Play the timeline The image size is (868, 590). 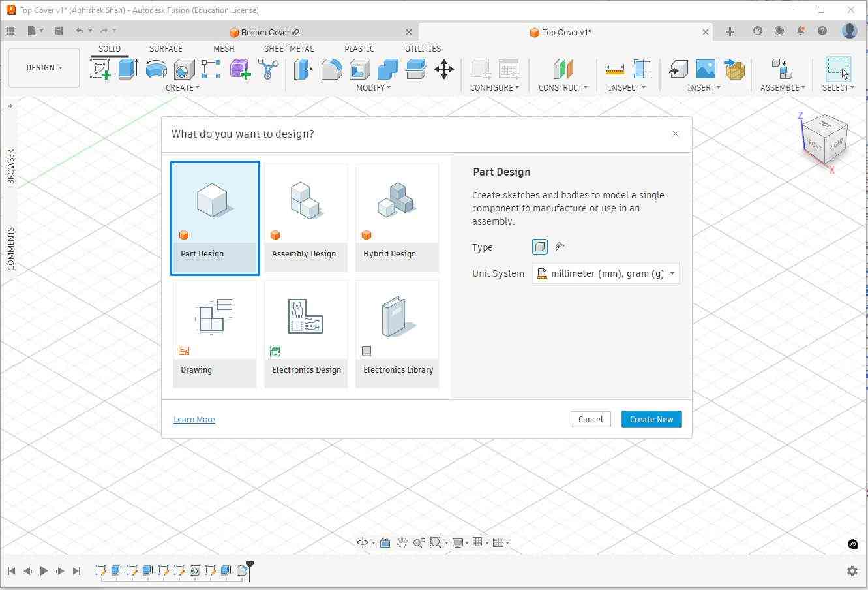click(x=44, y=571)
